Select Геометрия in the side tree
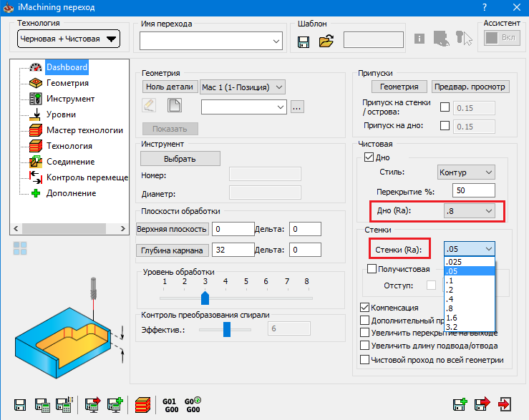This screenshot has height=420, width=529. 67,83
